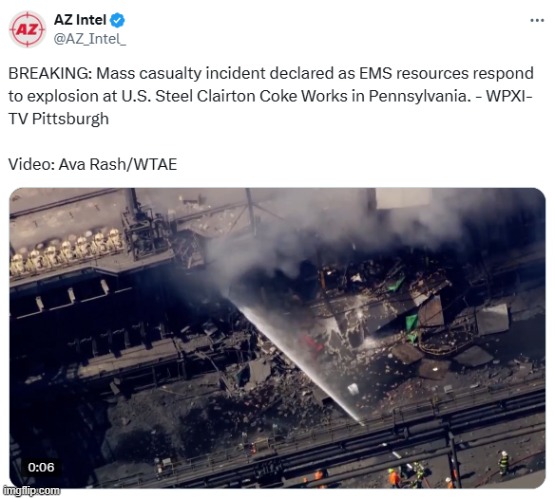The height and width of the screenshot is (499, 555).
Task: Click the 0:06 video duration badge
Action: (x=41, y=467)
